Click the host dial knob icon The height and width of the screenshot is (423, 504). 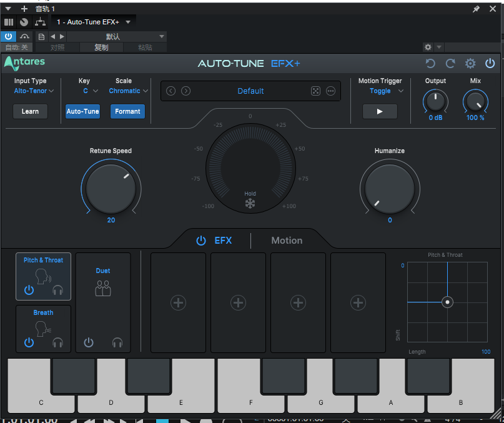24,22
